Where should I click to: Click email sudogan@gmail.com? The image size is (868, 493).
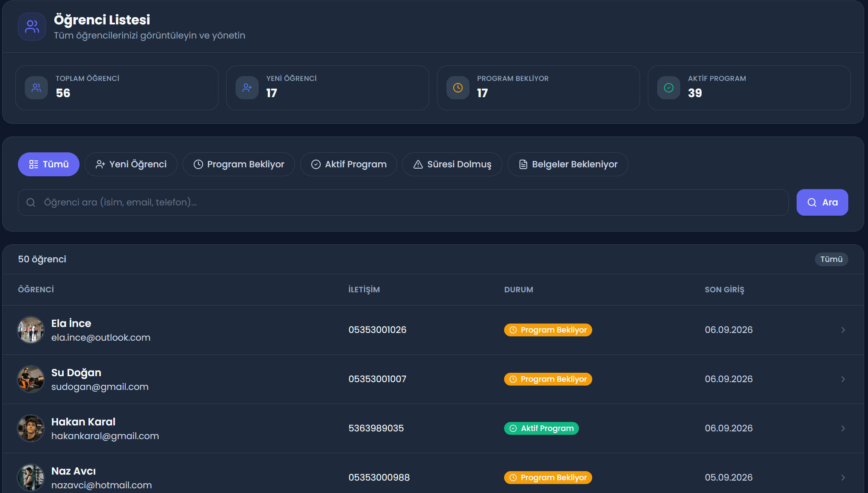(x=100, y=387)
